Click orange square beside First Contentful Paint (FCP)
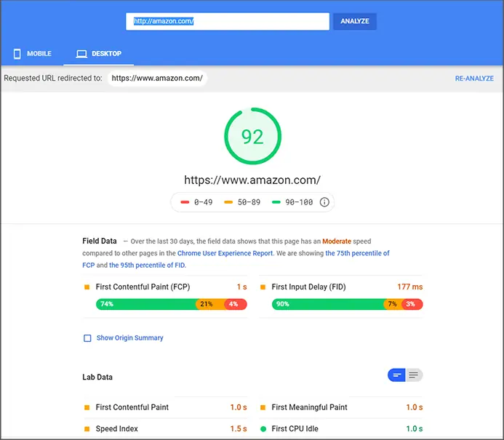The width and height of the screenshot is (504, 440). [87, 287]
